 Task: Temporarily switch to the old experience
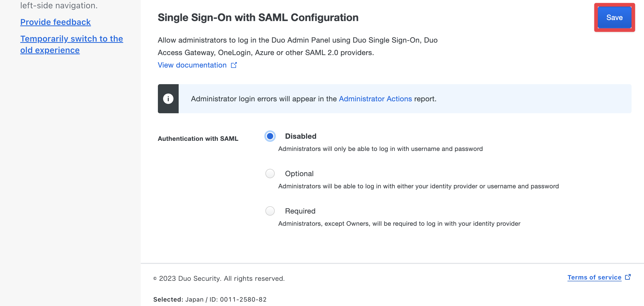point(72,44)
